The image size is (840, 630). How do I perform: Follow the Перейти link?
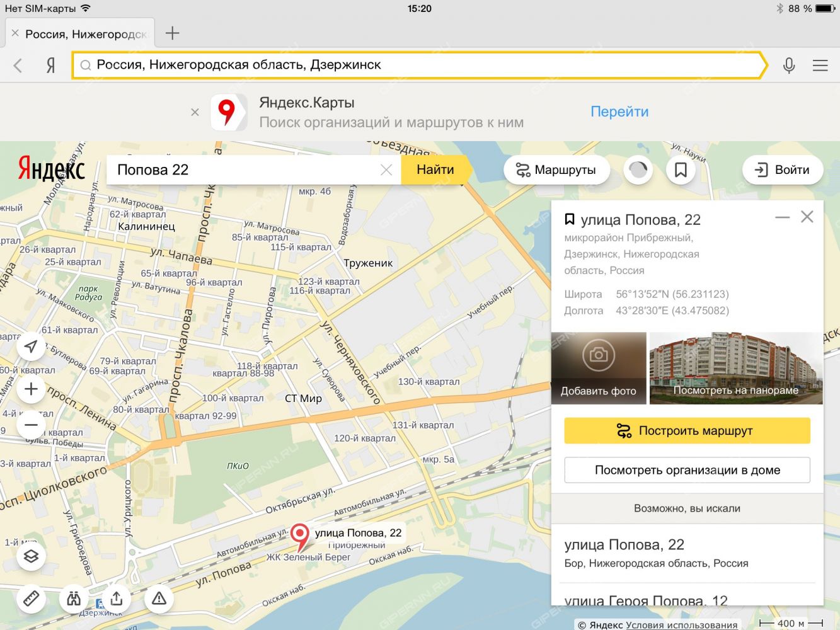coord(619,112)
